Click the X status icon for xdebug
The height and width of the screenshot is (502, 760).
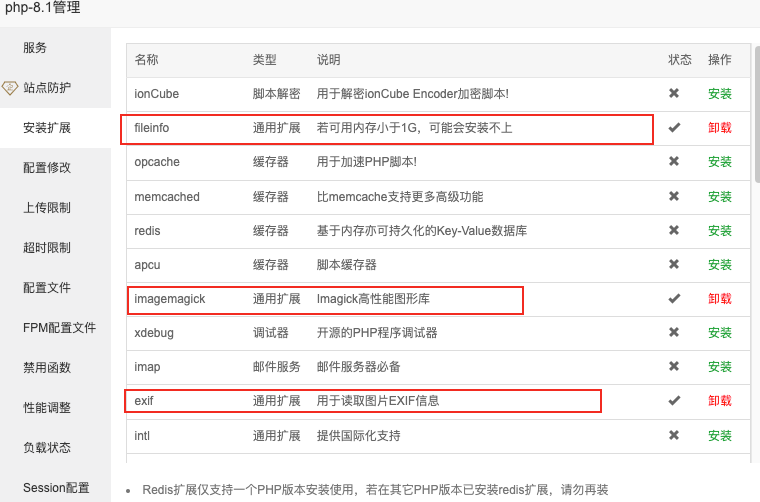point(674,332)
